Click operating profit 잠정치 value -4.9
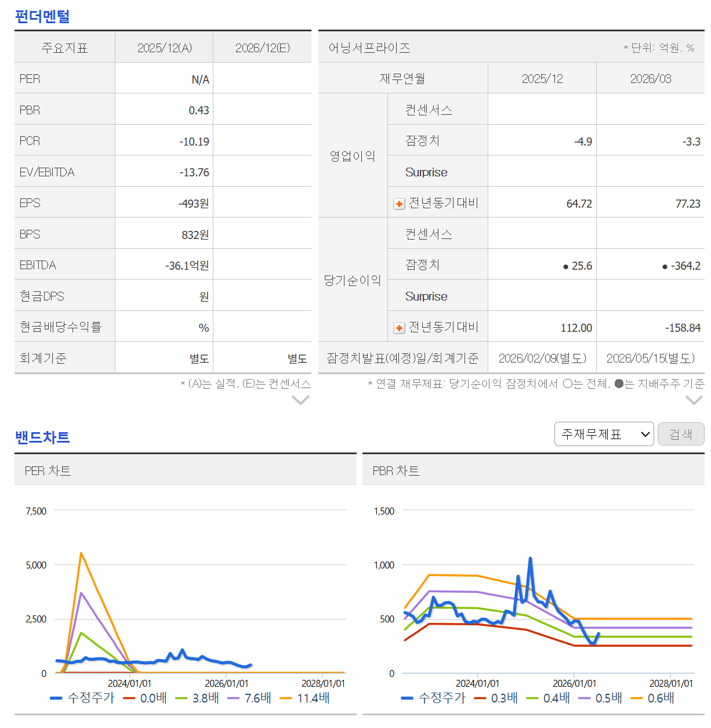 click(x=583, y=142)
